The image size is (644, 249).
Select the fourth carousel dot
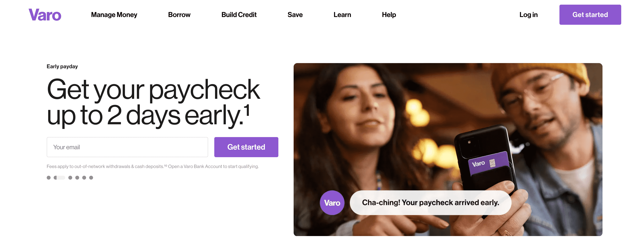coord(77,178)
